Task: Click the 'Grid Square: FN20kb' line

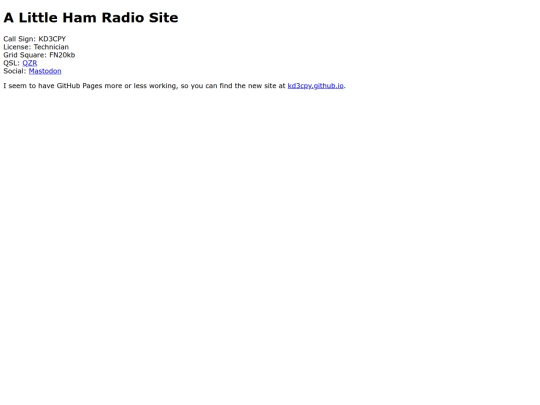Action: click(39, 55)
